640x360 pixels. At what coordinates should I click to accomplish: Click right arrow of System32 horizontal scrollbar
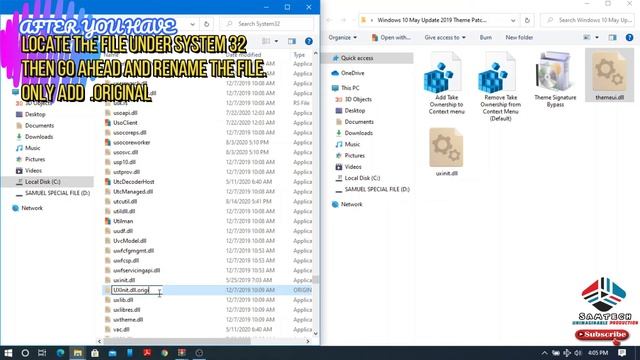coord(308,341)
